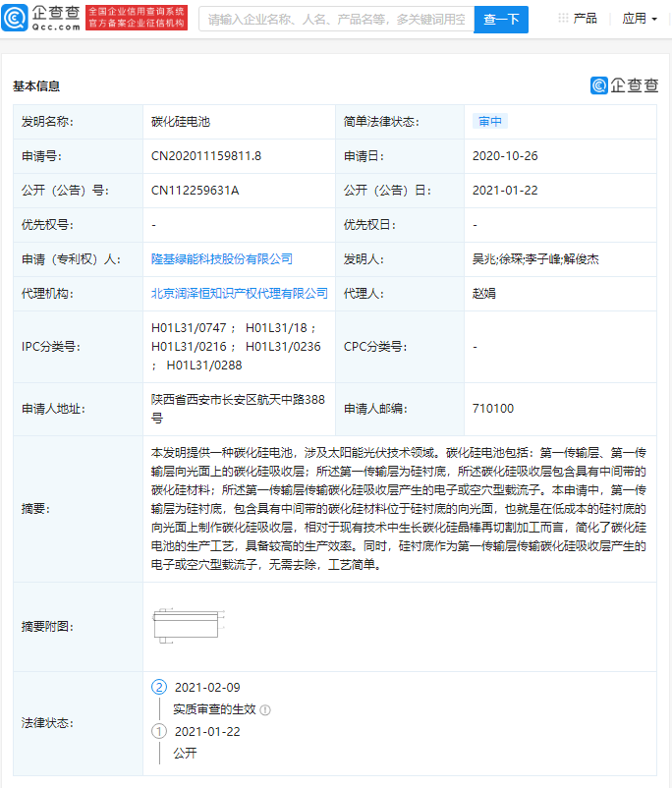Screen dimensions: 672x788
Task: Click the Qcc.com logo in the header
Action: click(x=41, y=18)
